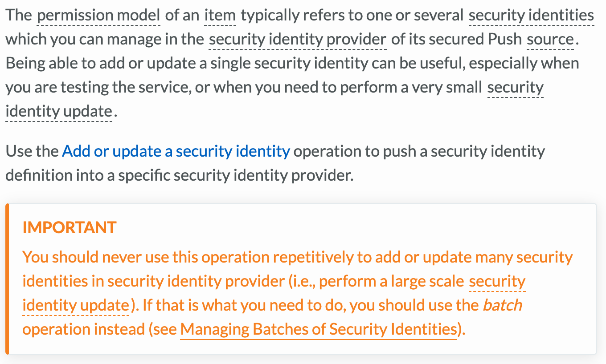
Task: Click the word "Push" in the first paragraph
Action: (504, 40)
